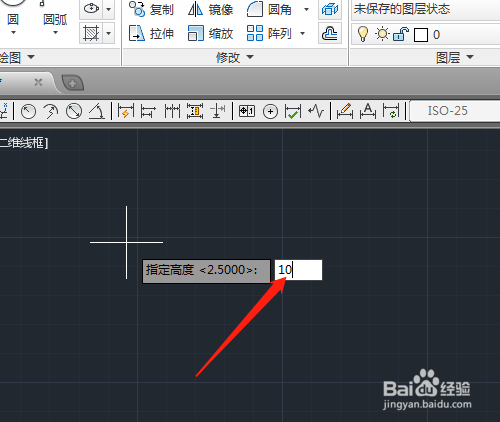Select the Array (阵列) tool
Screen dimensions: 500x422
click(269, 33)
